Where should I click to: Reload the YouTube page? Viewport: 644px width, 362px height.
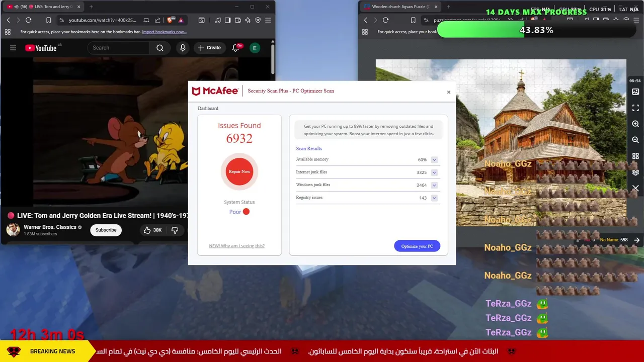click(x=29, y=20)
